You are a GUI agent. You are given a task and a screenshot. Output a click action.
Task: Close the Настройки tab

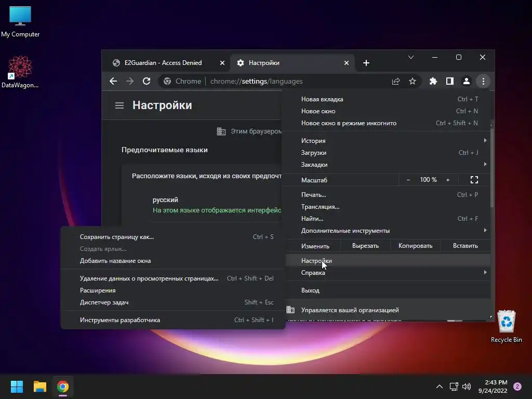click(347, 63)
